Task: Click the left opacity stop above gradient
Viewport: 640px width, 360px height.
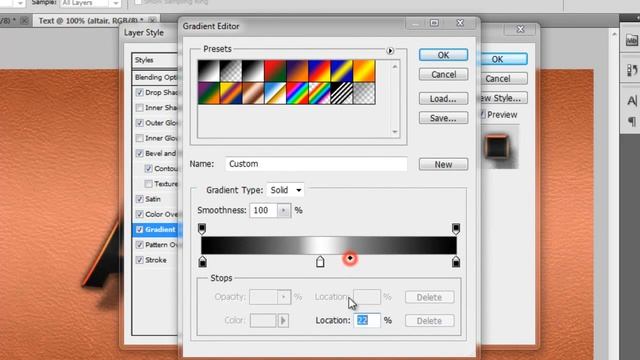Action: tap(202, 229)
